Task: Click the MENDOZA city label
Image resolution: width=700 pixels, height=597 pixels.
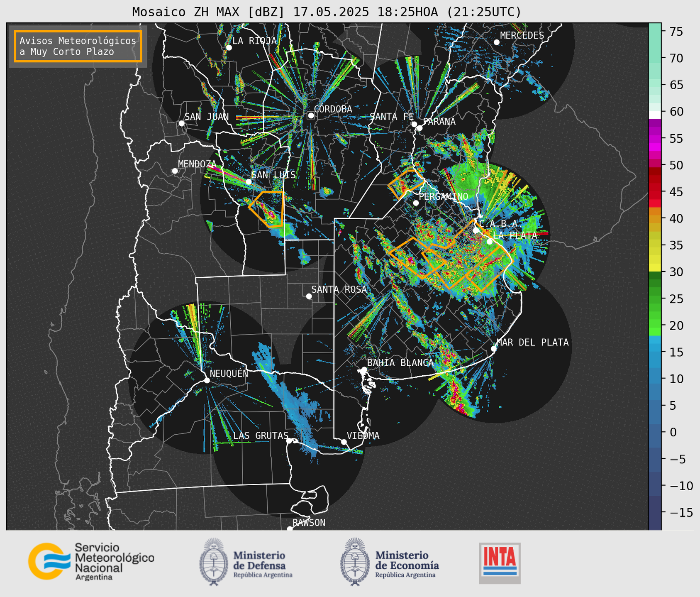Action: (x=197, y=164)
